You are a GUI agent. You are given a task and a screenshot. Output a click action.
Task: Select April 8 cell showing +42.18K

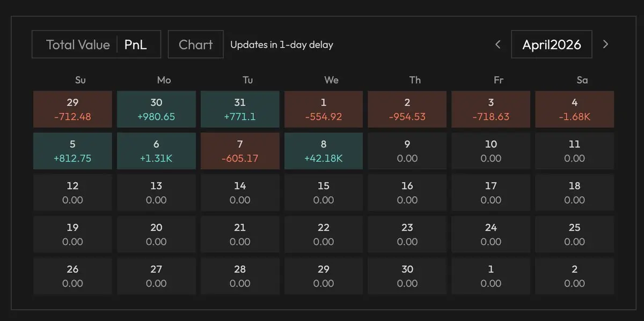[324, 151]
